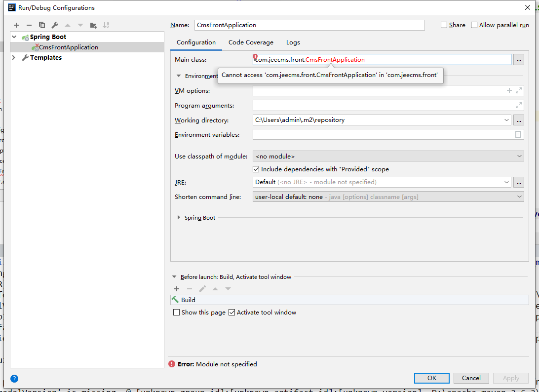Remove selected configuration with minus icon
The height and width of the screenshot is (392, 539).
pos(29,25)
